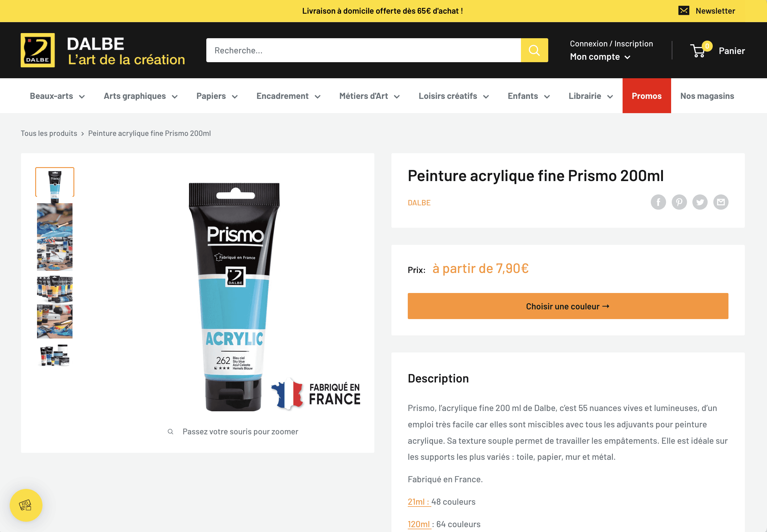Follow the 21ml size link
This screenshot has height=532, width=767.
[x=419, y=502]
